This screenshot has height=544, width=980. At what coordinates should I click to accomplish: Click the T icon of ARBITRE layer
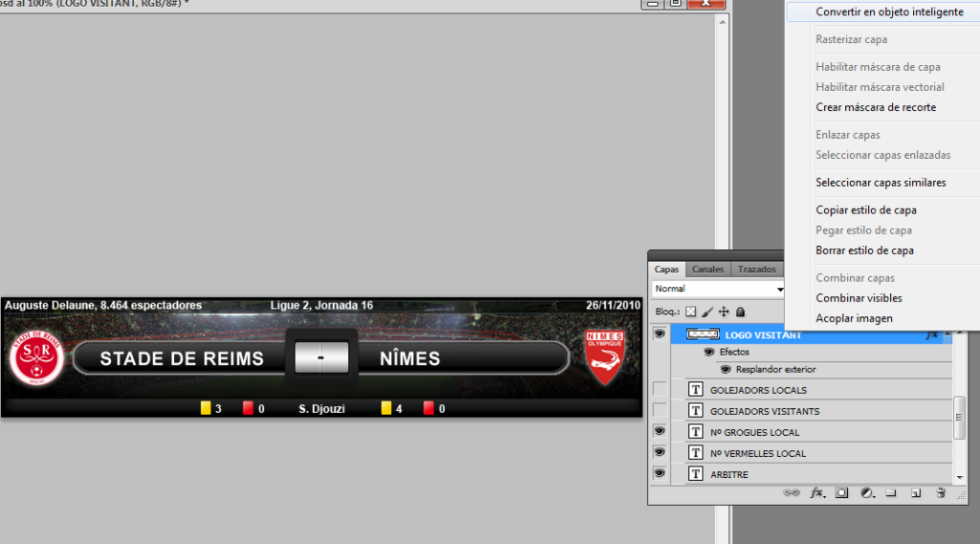(696, 474)
